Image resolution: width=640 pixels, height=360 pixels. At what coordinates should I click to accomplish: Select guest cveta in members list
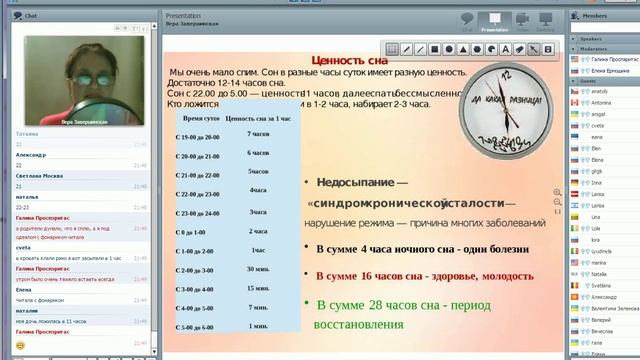pos(605,126)
